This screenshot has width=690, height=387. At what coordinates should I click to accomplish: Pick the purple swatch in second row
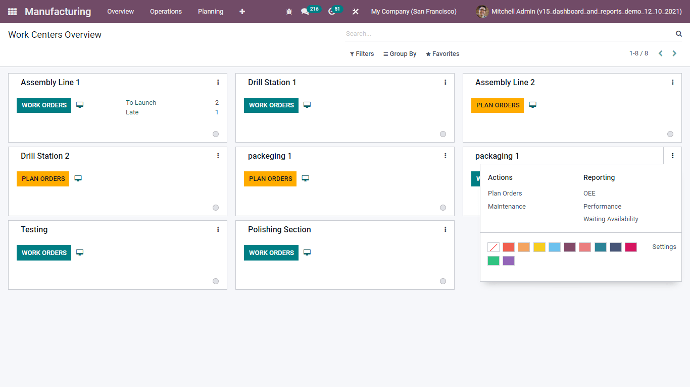pos(508,261)
